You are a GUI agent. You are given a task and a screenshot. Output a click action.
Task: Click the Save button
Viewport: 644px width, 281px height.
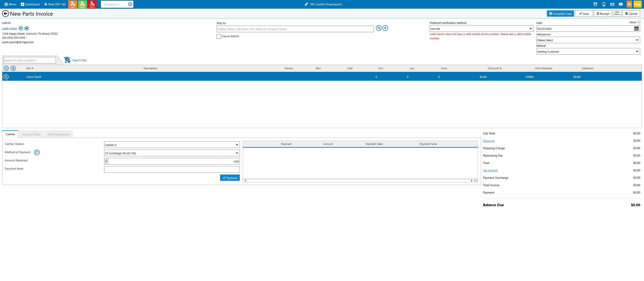584,14
